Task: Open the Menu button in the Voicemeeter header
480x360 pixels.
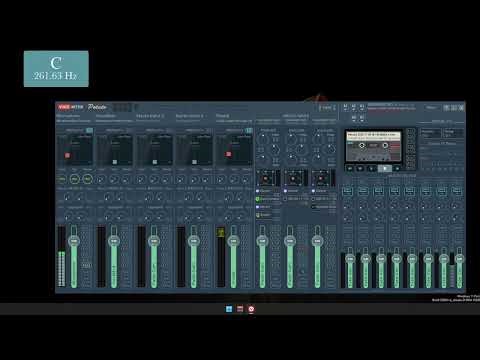Action: (431, 108)
